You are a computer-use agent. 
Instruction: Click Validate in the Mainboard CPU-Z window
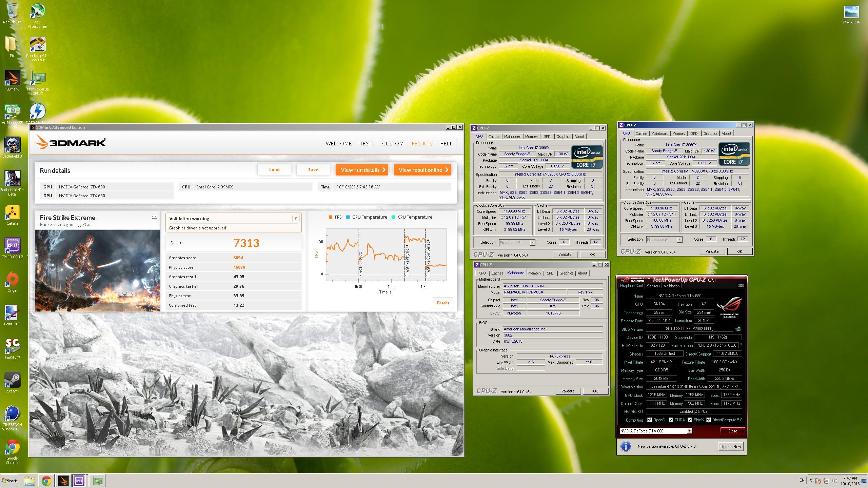click(x=568, y=391)
